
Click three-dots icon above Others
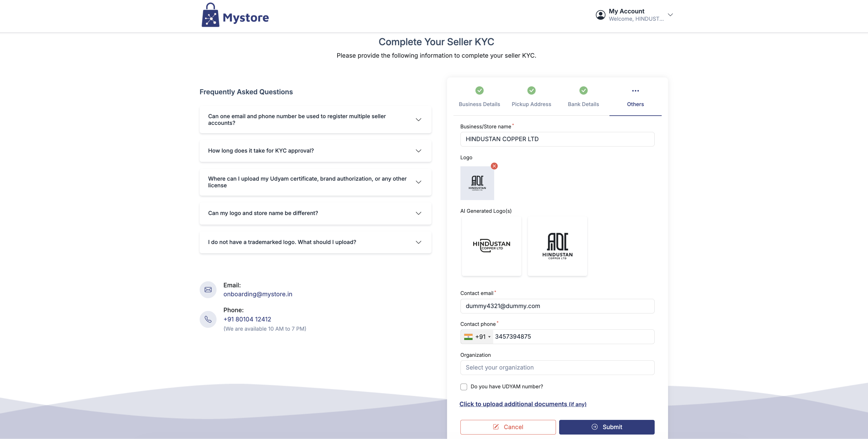[x=635, y=91]
